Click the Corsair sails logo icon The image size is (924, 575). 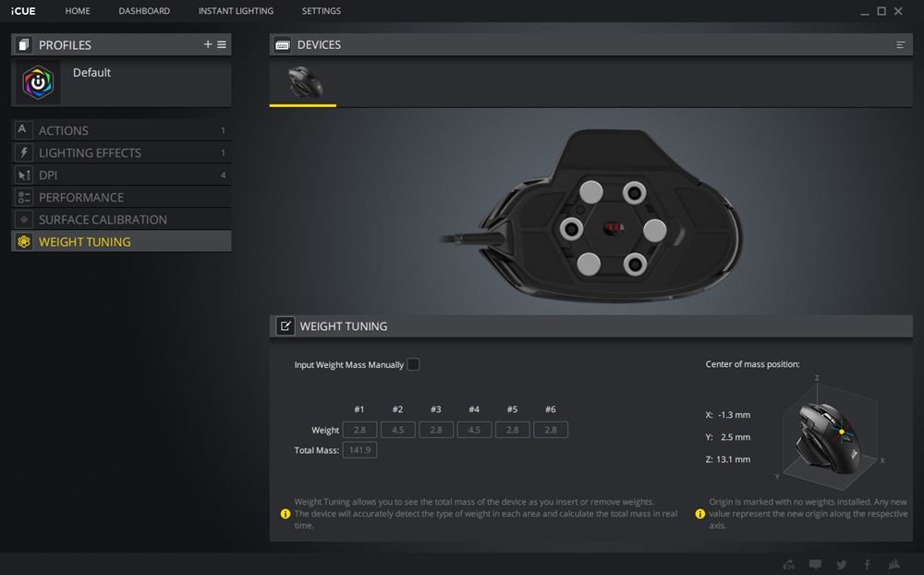(894, 565)
